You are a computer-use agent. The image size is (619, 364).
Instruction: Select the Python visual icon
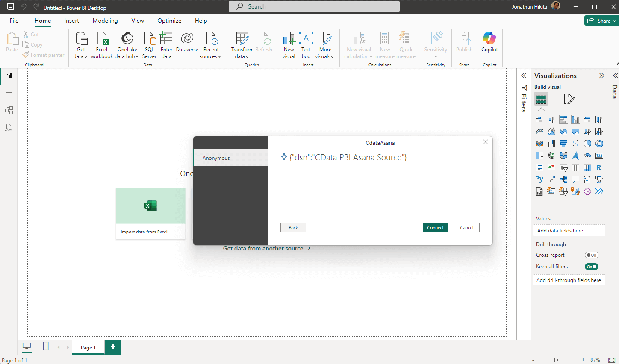point(539,179)
